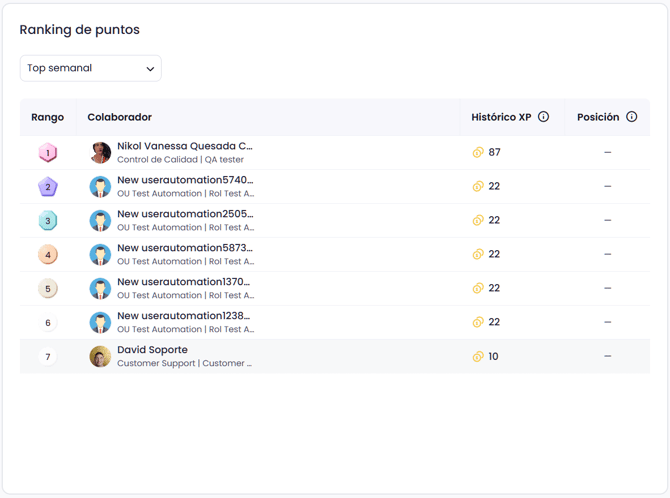Screen dimensions: 670x498
Task: Click the info icon next to Posición
Action: coord(632,117)
